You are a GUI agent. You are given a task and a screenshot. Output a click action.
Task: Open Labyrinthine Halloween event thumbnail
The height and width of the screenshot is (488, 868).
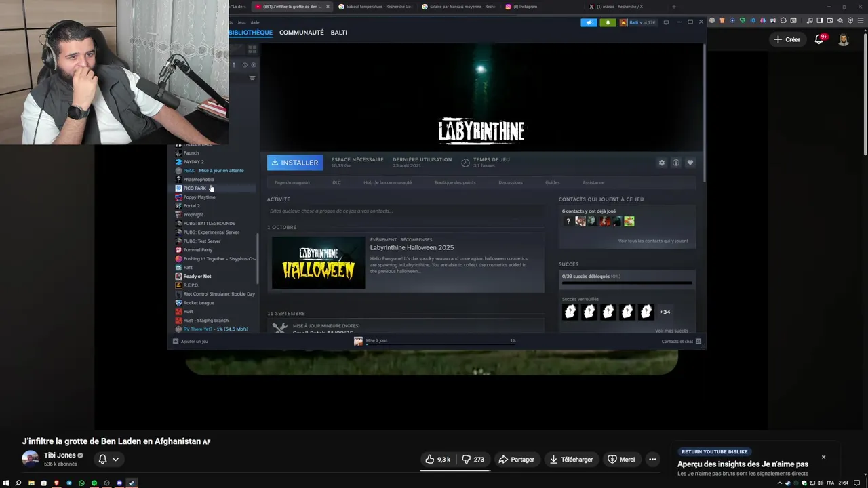pyautogui.click(x=319, y=262)
